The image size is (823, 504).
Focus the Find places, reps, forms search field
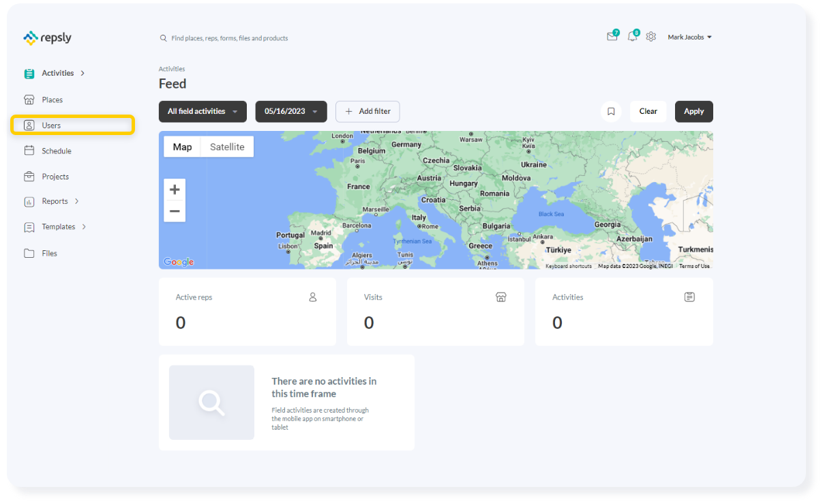click(230, 38)
